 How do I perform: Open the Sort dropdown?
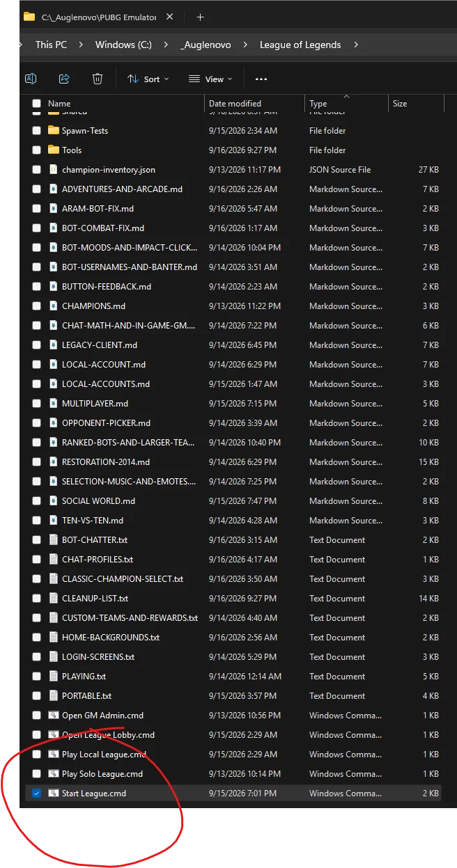(148, 79)
